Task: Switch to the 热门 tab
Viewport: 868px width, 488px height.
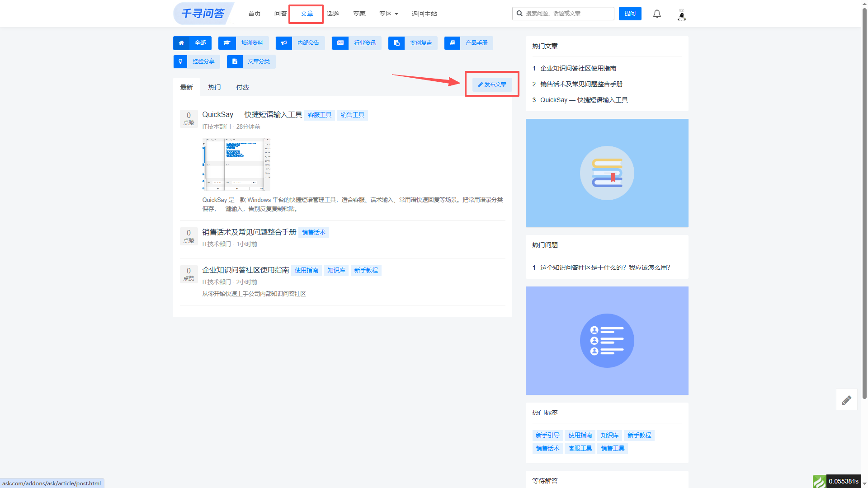Action: pyautogui.click(x=214, y=87)
